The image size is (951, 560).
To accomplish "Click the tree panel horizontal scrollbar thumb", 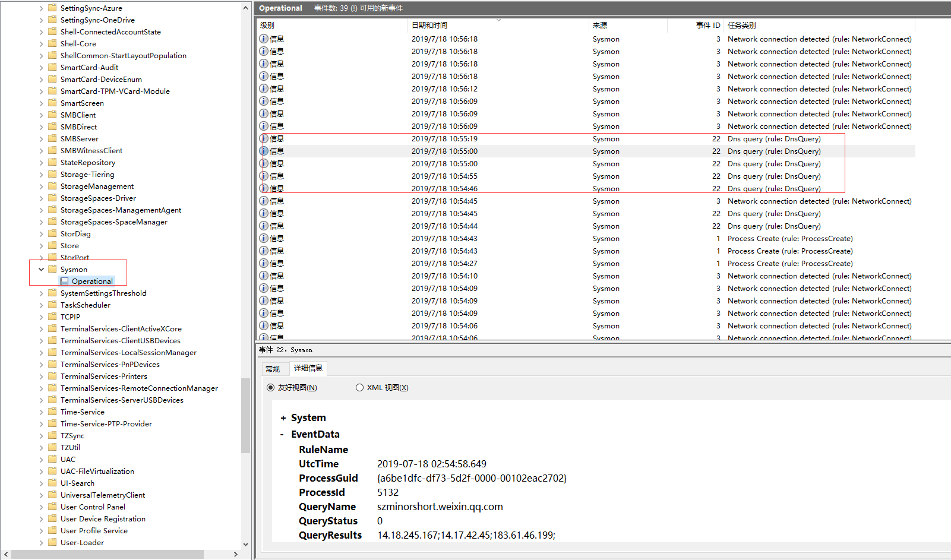I will point(108,554).
